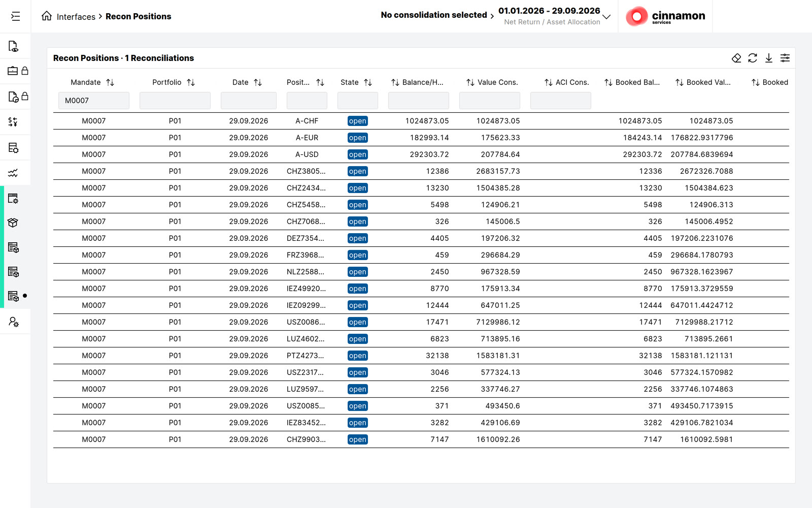Focus the Portfolio filter input
This screenshot has width=812, height=508.
pos(175,101)
